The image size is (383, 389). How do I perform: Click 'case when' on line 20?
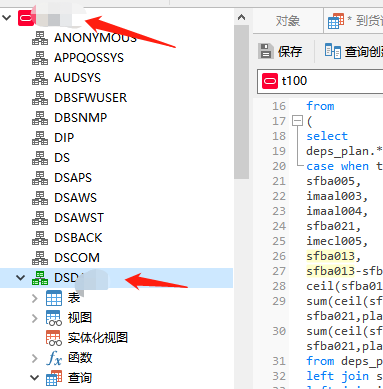(337, 166)
